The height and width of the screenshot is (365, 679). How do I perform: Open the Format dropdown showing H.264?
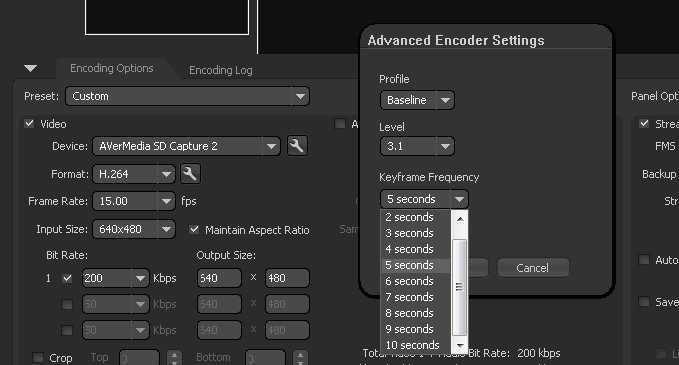pos(134,174)
